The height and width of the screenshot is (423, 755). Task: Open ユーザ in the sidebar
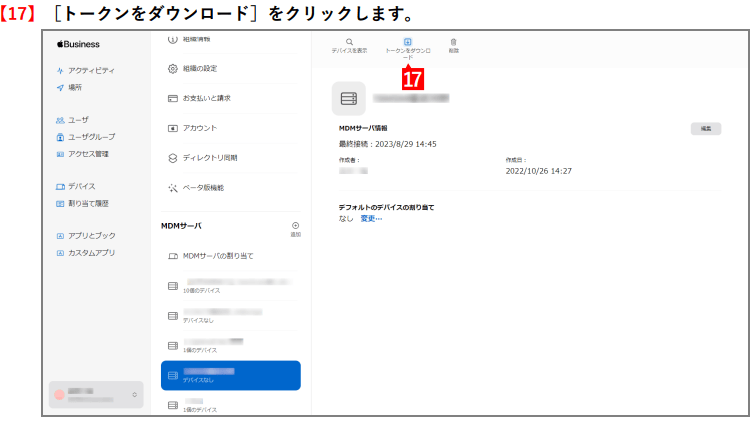(73, 120)
